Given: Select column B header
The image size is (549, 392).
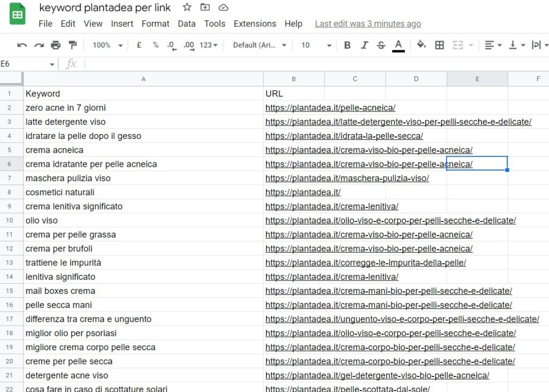Looking at the screenshot, I should pos(294,79).
